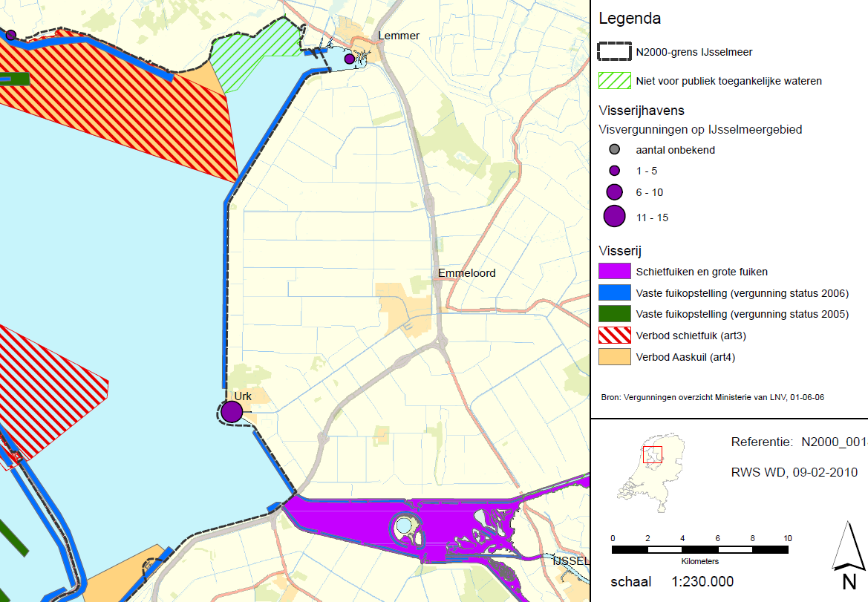Click the 'Emmeloord' town label
This screenshot has width=868, height=602.
click(x=466, y=272)
